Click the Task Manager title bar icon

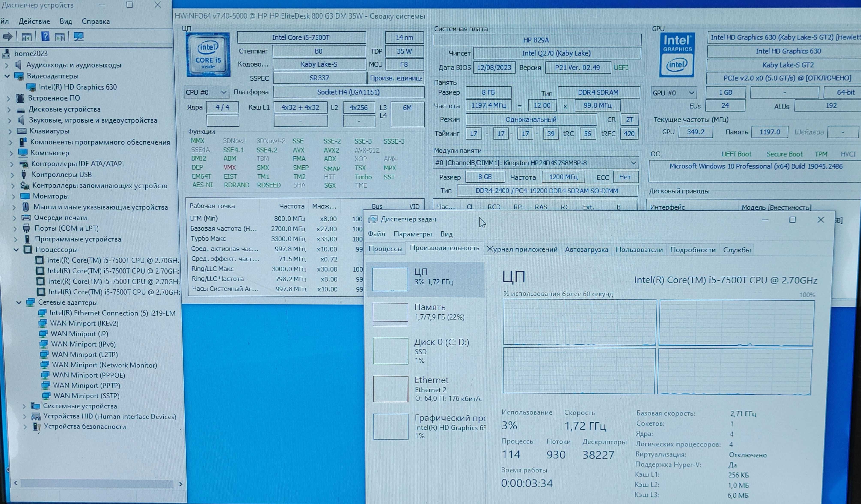point(373,219)
